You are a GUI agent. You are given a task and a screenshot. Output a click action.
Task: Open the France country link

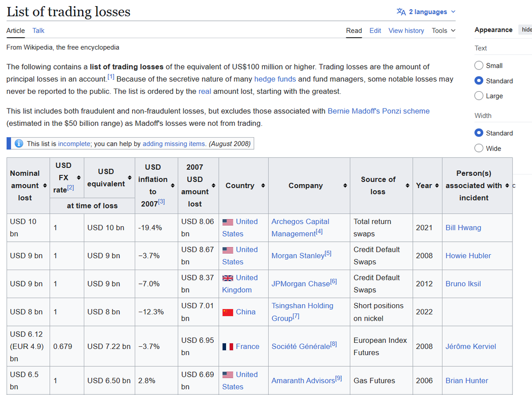247,346
